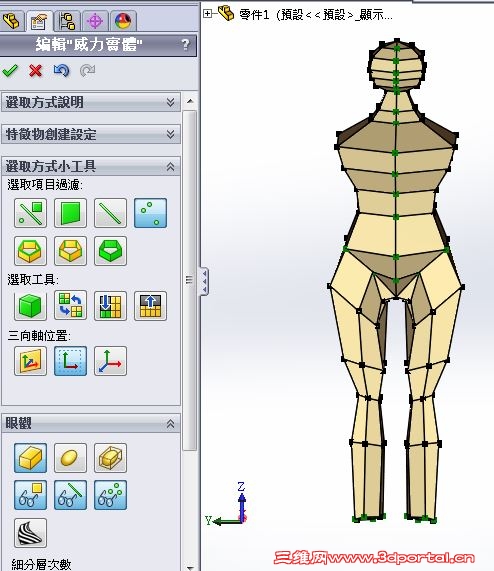Click the 細分層次數 label
Screen dimensions: 494x571
point(42,564)
